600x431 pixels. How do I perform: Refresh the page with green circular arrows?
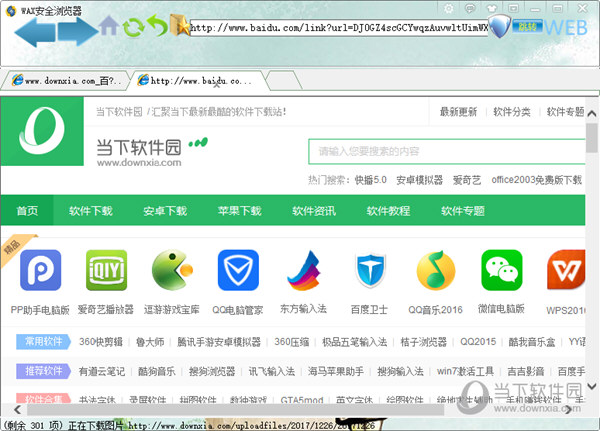pos(134,28)
